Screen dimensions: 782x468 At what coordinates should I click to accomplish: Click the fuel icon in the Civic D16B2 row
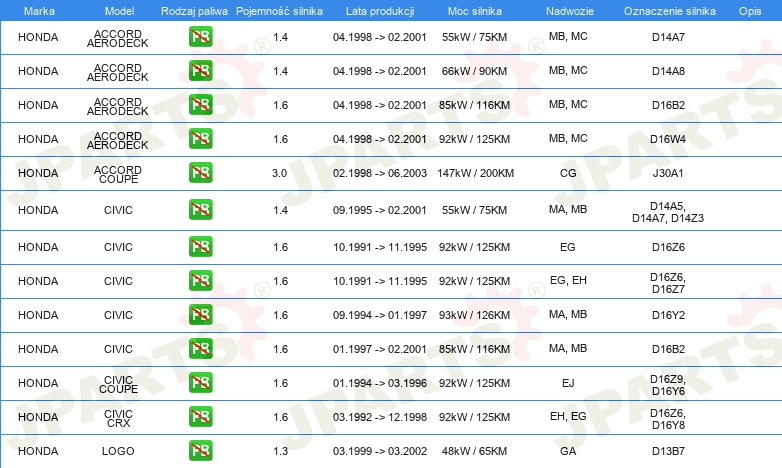pyautogui.click(x=200, y=348)
